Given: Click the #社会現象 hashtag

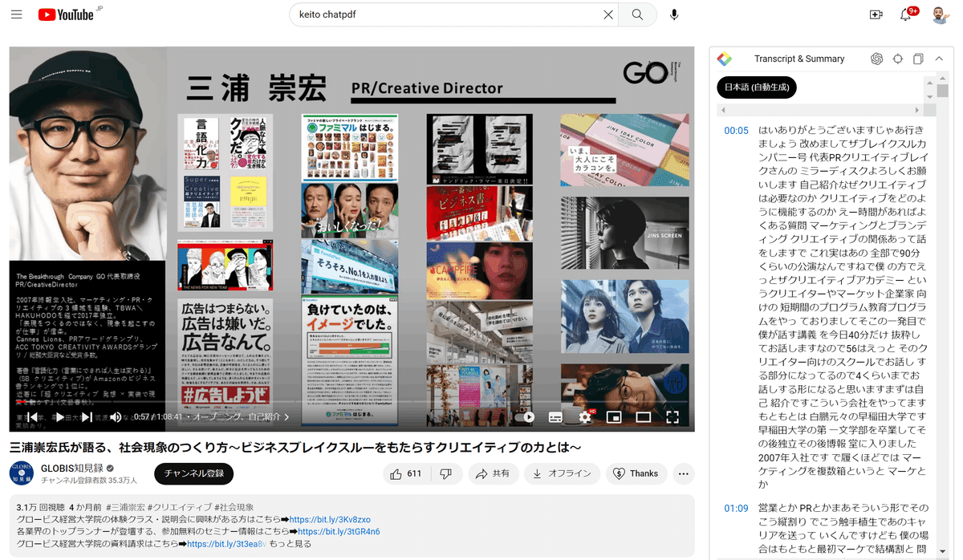Looking at the screenshot, I should pos(234,507).
